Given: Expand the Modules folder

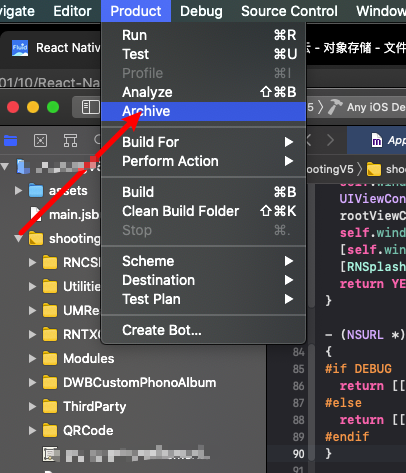Looking at the screenshot, I should (x=32, y=358).
